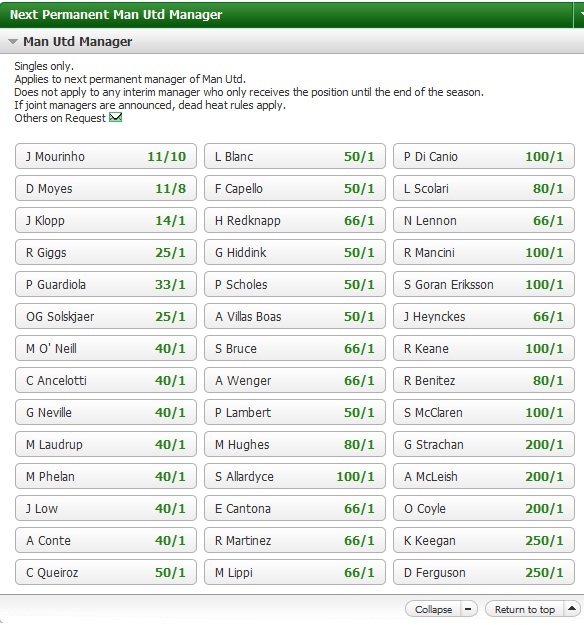Pick D Moyes at 11/8
Image resolution: width=584 pixels, height=625 pixels.
point(106,188)
